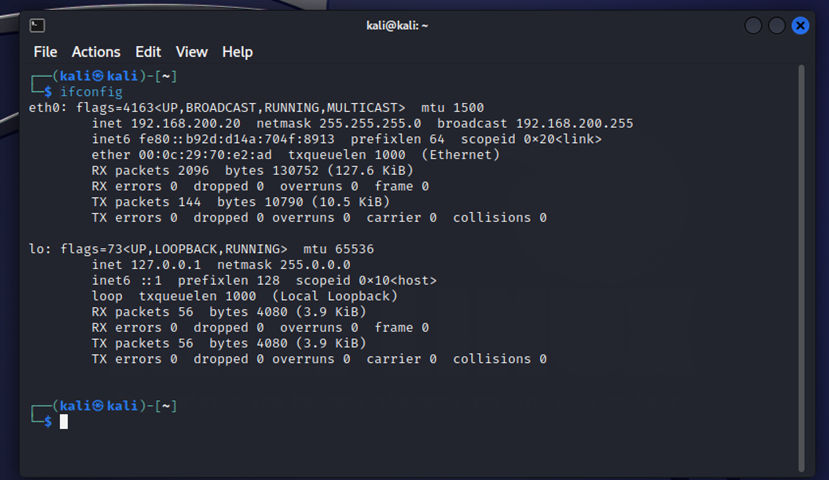Click IPv6 address fe80::b92d:d14a:704f:8913

click(236, 139)
